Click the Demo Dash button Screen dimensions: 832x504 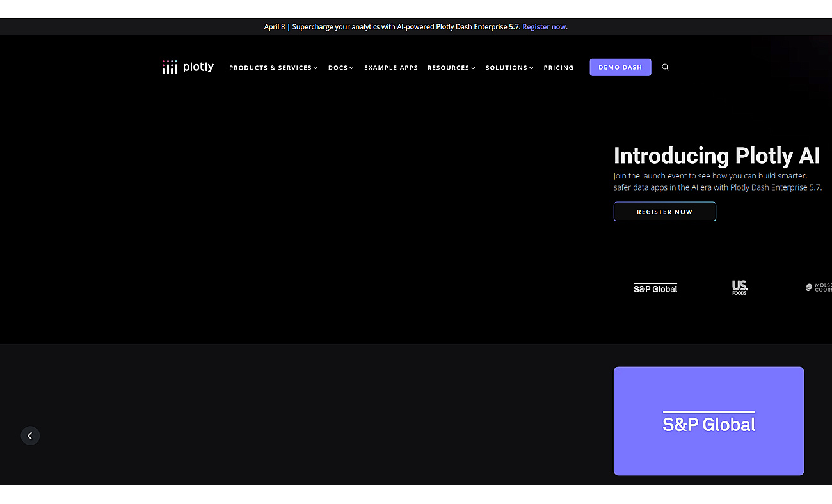[620, 67]
